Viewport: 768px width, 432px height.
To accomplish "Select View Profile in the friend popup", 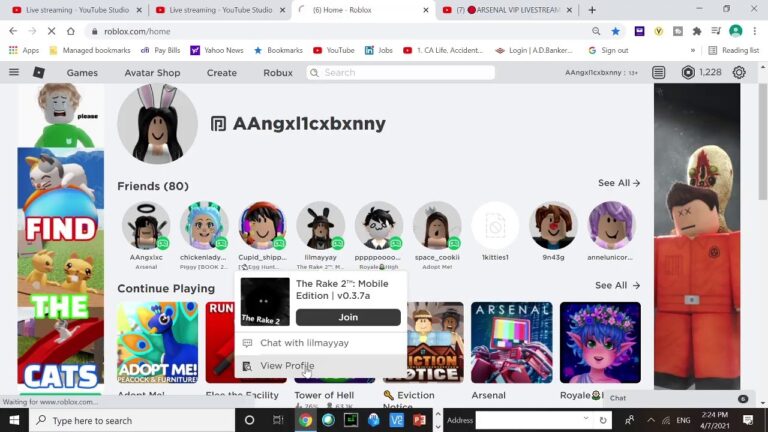I will 287,366.
